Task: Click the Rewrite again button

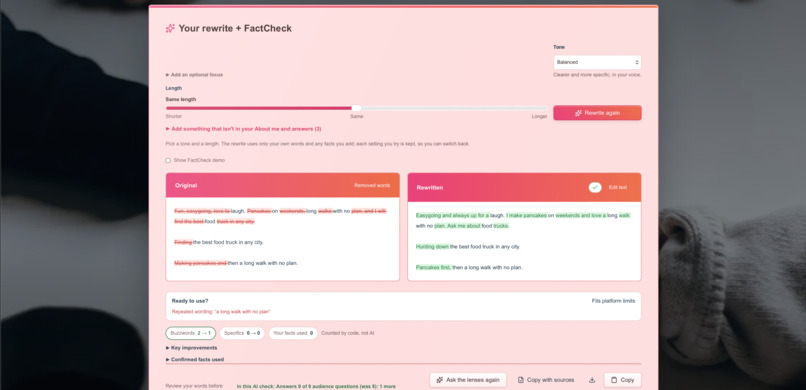Action: point(597,113)
